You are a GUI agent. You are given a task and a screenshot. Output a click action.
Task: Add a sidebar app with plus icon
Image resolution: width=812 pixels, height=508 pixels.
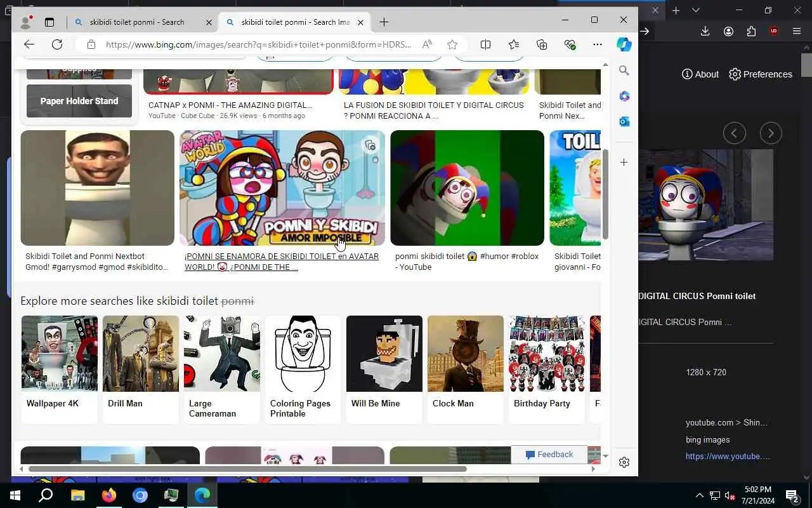click(624, 163)
